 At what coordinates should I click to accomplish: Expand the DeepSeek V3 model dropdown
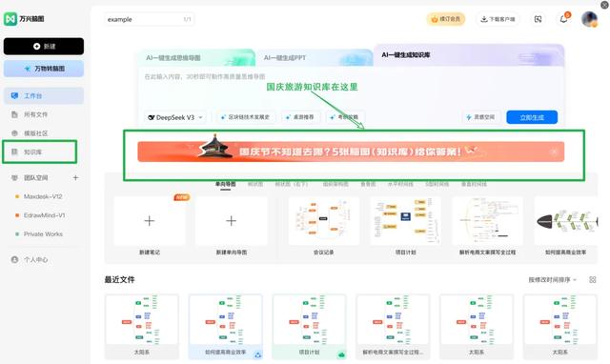click(x=175, y=117)
